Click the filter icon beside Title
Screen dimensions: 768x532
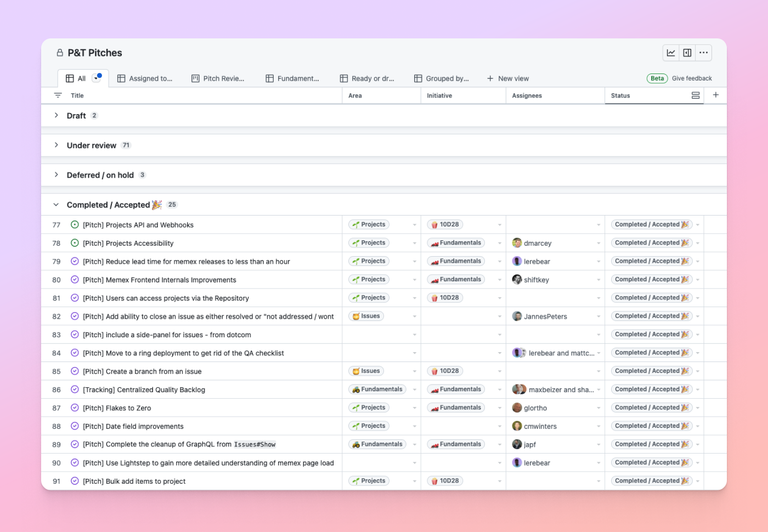58,95
